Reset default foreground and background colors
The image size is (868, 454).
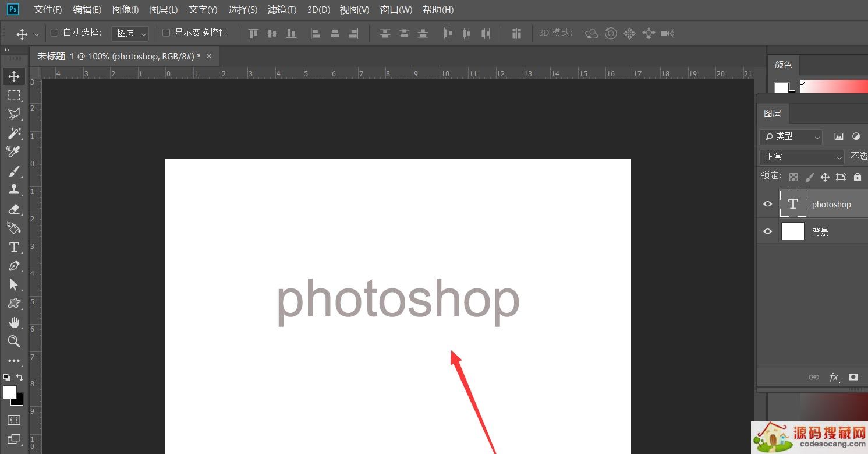pos(7,378)
